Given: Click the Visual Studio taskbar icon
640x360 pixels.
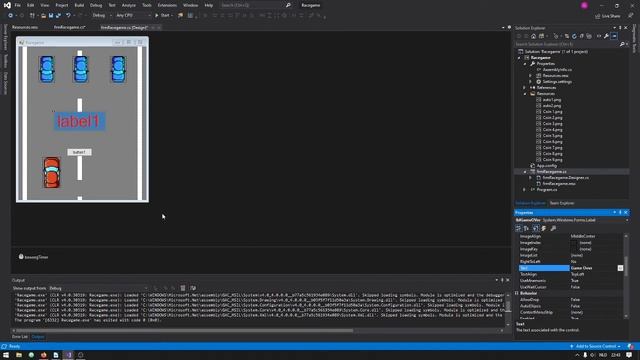Looking at the screenshot, I should click(x=69, y=355).
